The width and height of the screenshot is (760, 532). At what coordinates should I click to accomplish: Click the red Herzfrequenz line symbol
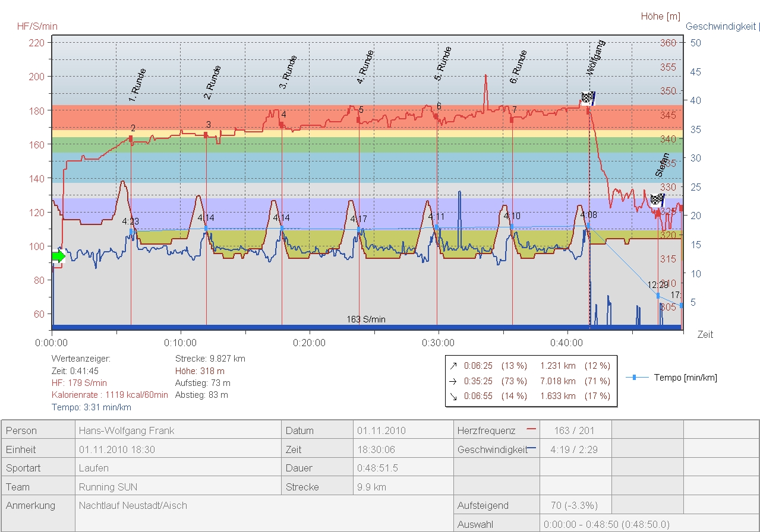tap(531, 427)
